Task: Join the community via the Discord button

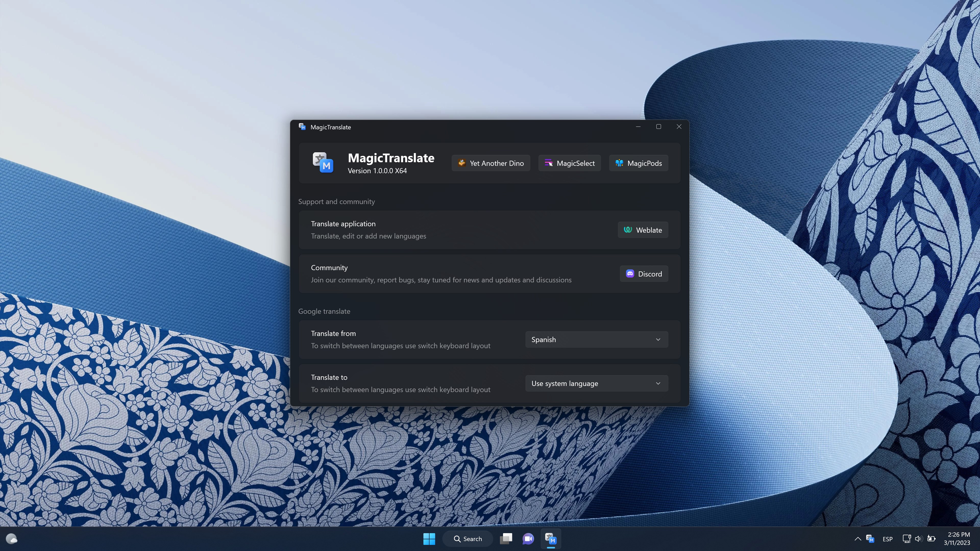Action: pos(644,274)
